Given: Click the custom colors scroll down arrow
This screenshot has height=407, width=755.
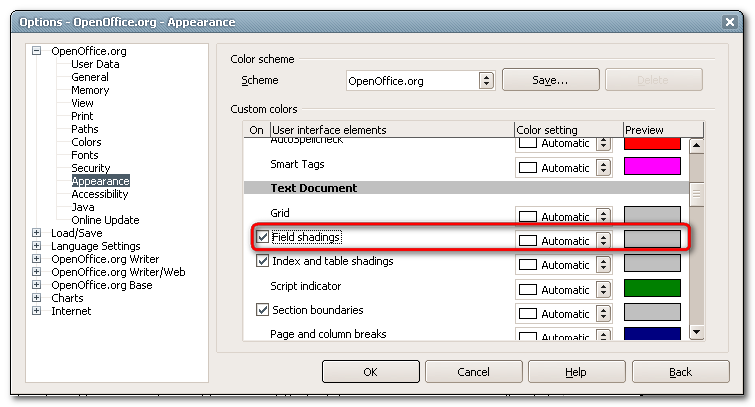Looking at the screenshot, I should click(x=697, y=332).
